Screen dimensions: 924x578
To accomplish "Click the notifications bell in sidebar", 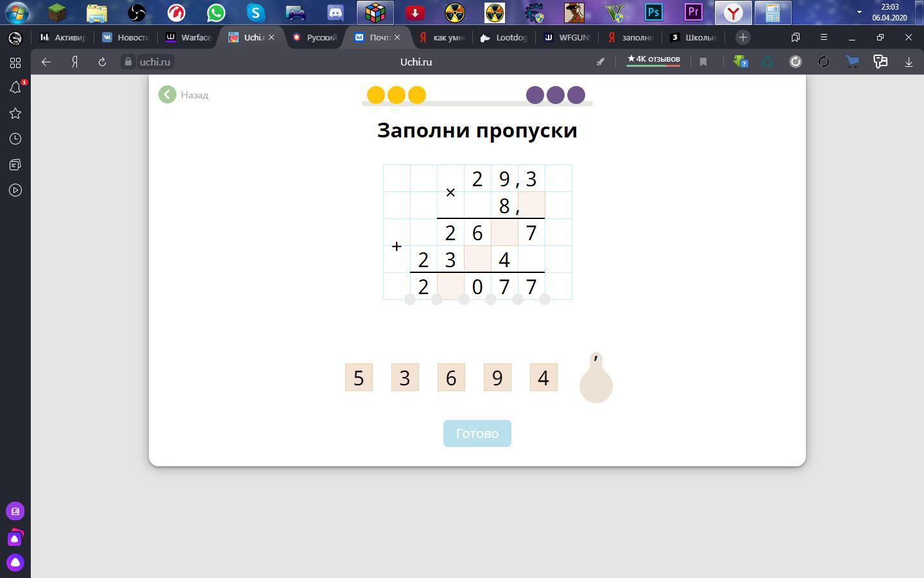I will [15, 88].
